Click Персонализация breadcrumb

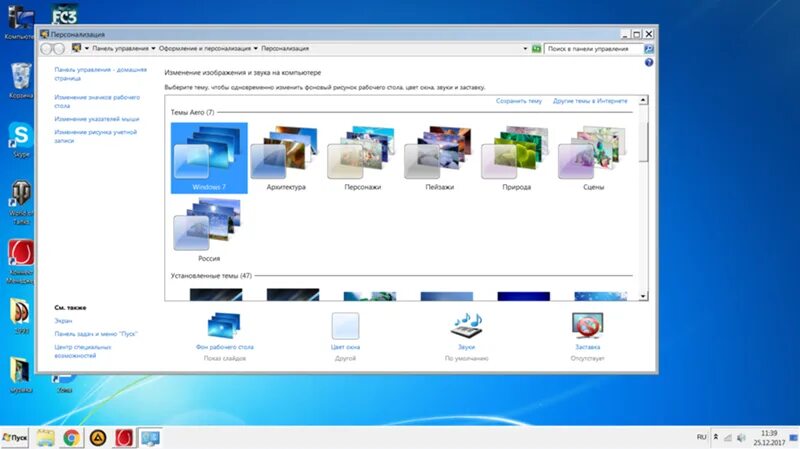pyautogui.click(x=285, y=48)
